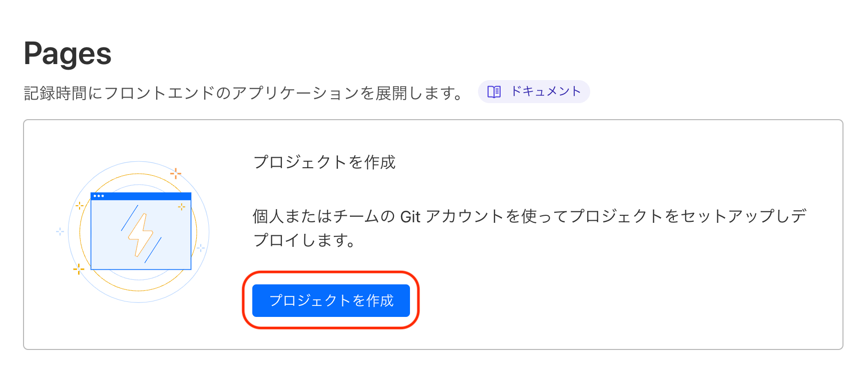Click the open-book documentation icon
This screenshot has width=868, height=379.
point(494,92)
